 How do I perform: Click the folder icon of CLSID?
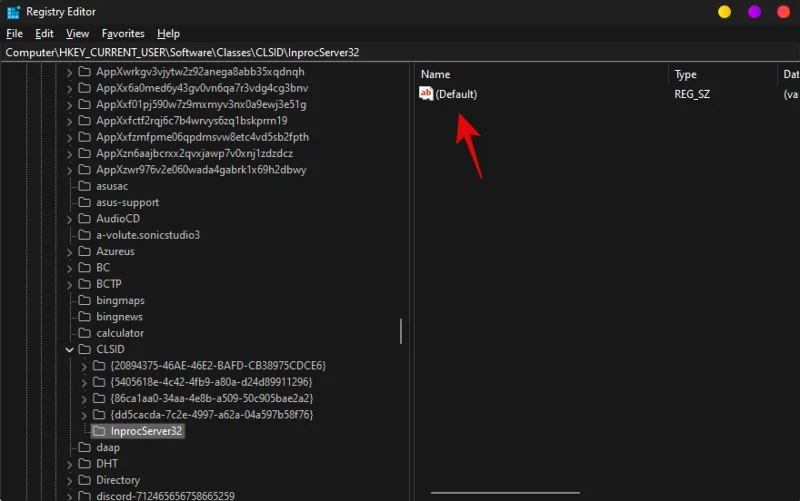pyautogui.click(x=84, y=349)
